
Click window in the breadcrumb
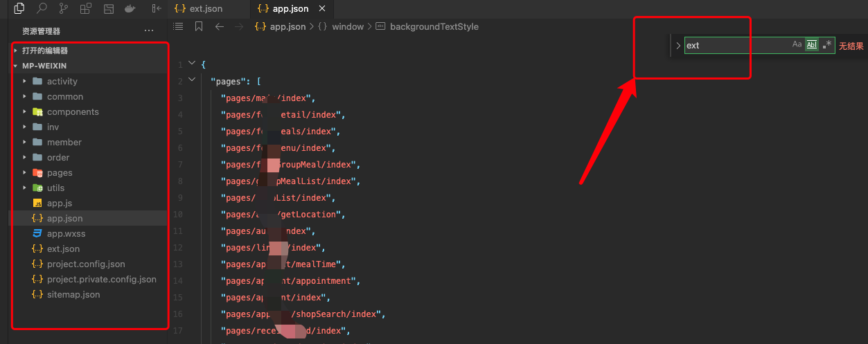(348, 26)
